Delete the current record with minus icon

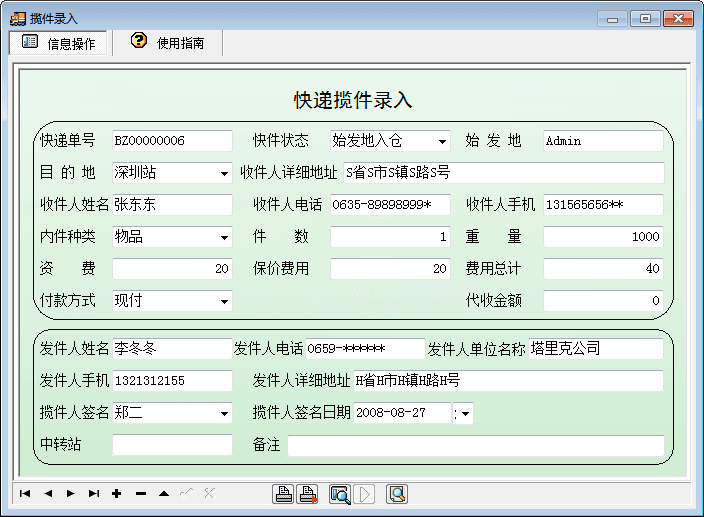coord(140,493)
